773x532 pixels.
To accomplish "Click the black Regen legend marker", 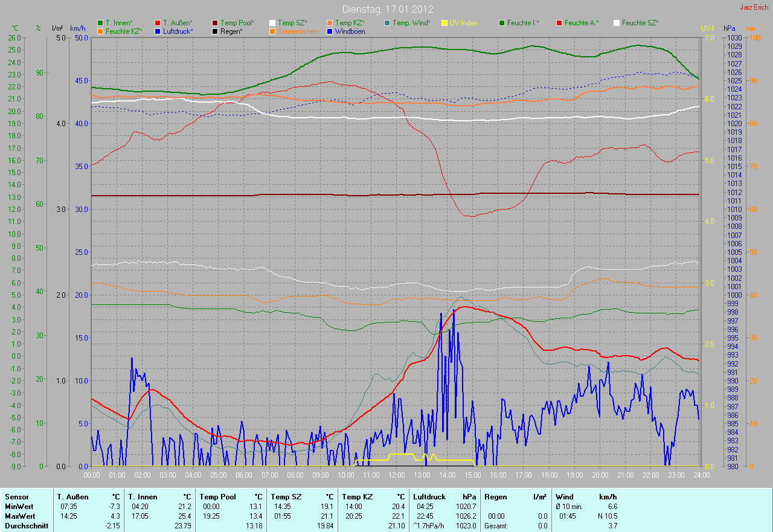I will click(215, 31).
